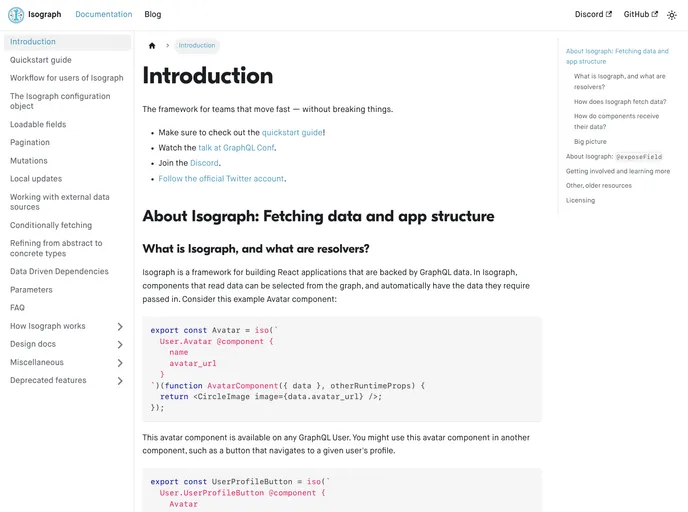Click Design docs sidebar label
Image resolution: width=688 pixels, height=512 pixels.
click(33, 344)
